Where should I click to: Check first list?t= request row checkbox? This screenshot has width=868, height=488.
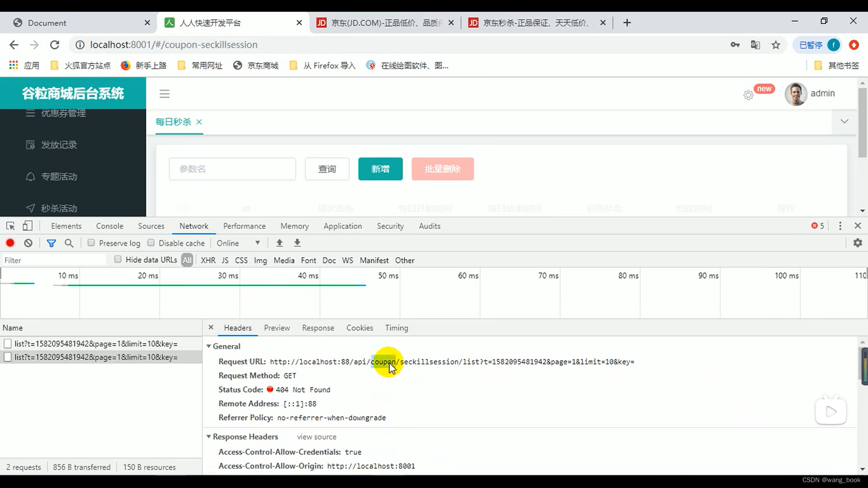click(x=8, y=344)
